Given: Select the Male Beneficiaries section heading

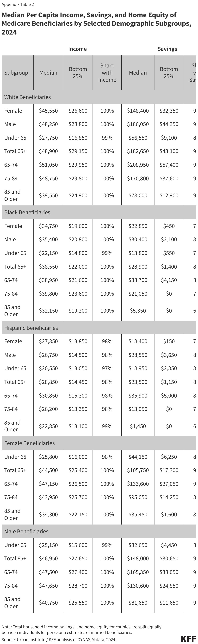Looking at the screenshot, I should coord(26,531).
